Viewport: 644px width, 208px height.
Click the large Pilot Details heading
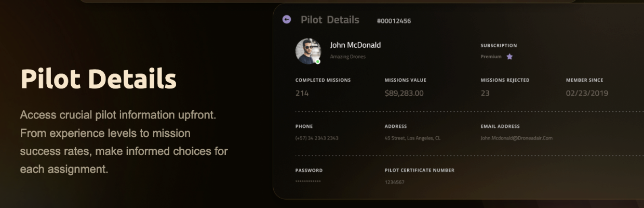click(x=98, y=80)
